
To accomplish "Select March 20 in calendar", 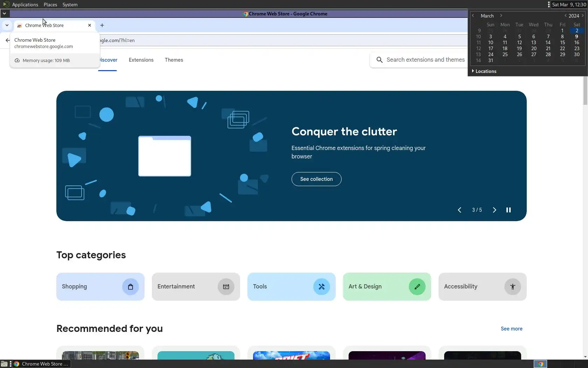I will pos(534,48).
